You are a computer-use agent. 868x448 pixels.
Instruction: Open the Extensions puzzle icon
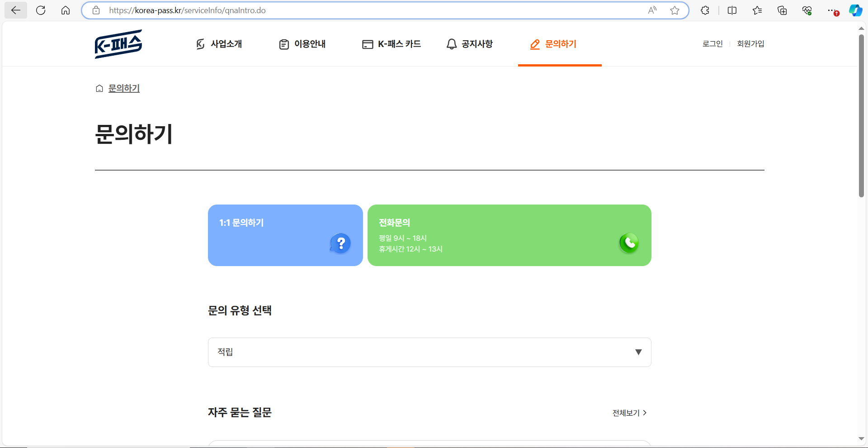[705, 10]
